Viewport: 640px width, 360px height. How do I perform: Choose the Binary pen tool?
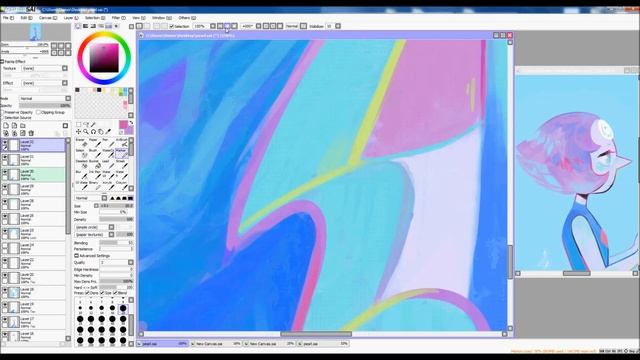[94, 185]
